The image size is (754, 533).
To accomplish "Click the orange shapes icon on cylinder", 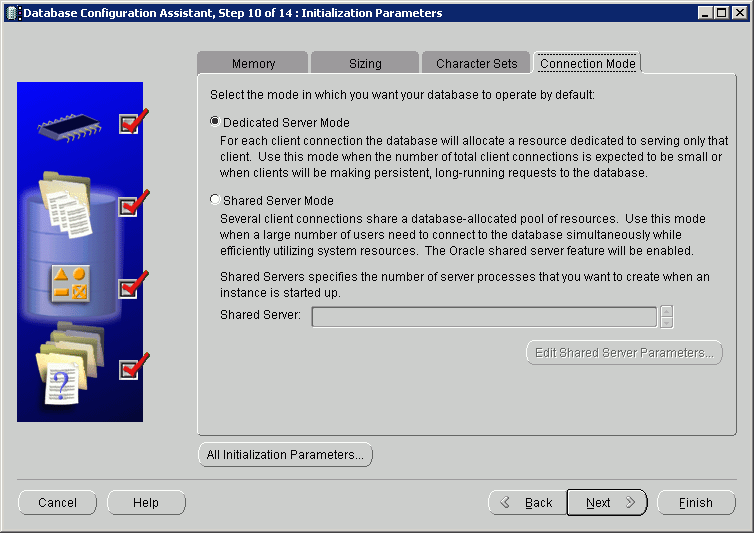I will coord(71,283).
